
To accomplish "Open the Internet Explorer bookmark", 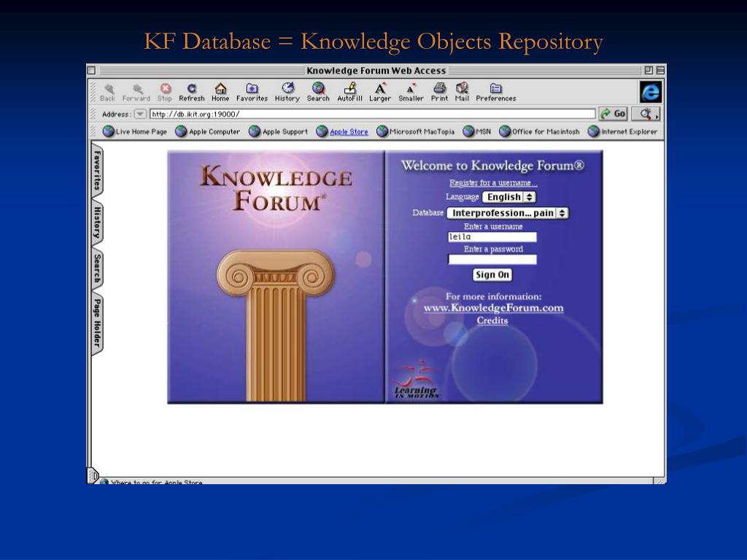I will [x=623, y=131].
